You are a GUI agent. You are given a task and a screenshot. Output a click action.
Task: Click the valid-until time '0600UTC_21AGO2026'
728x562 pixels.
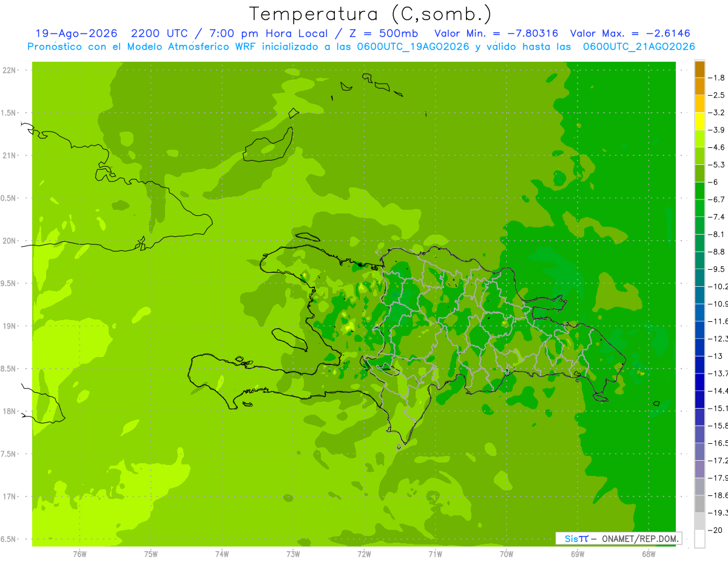coord(639,46)
